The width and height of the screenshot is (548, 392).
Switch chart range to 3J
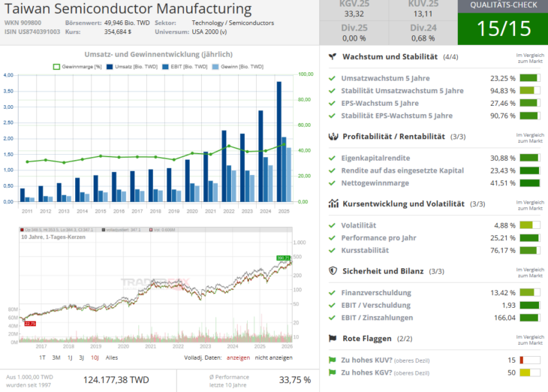[81, 358]
